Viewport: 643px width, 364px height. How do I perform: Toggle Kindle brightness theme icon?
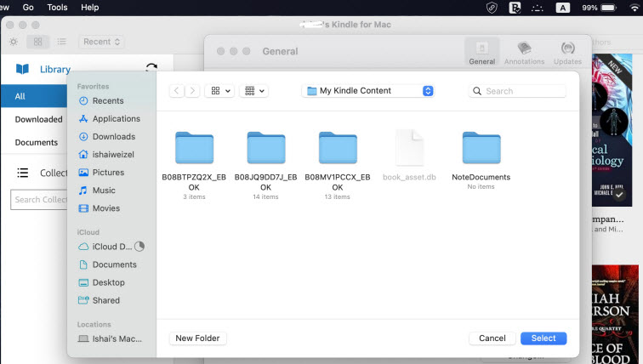point(14,42)
